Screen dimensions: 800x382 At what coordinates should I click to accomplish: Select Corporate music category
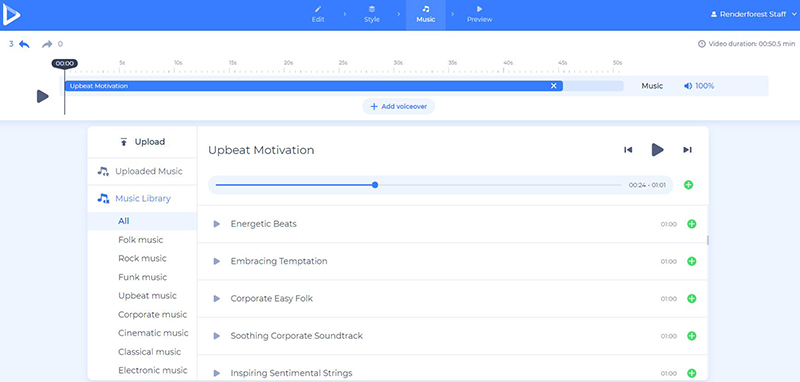pyautogui.click(x=153, y=315)
